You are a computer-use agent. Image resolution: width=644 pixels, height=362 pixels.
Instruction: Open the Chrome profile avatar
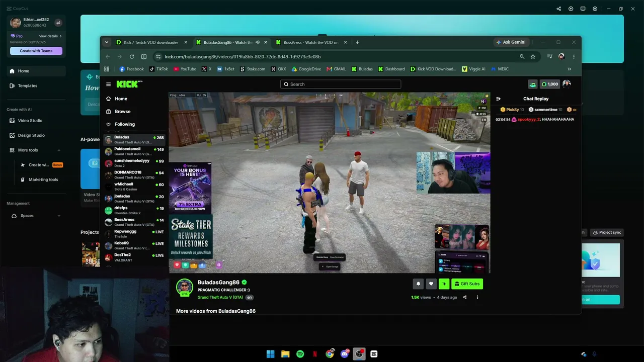(561, 56)
